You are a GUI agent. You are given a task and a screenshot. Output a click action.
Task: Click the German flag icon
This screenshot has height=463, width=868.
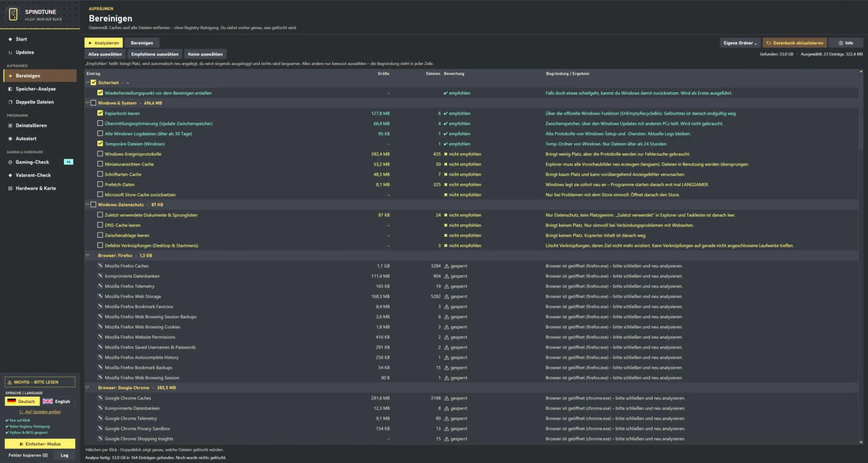pyautogui.click(x=11, y=401)
